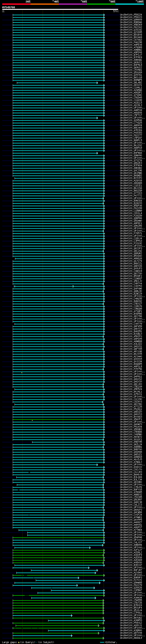Select hit label UniRef100_A9BKM4

click(131, 545)
